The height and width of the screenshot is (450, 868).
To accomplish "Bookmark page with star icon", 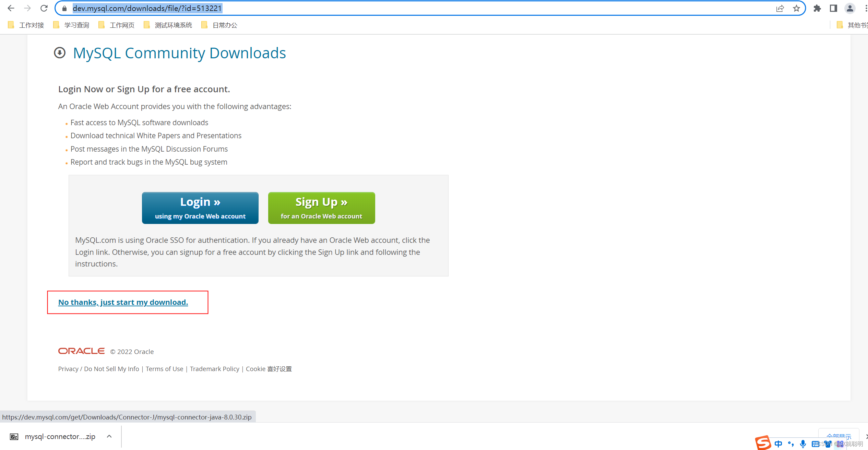I will [x=796, y=8].
